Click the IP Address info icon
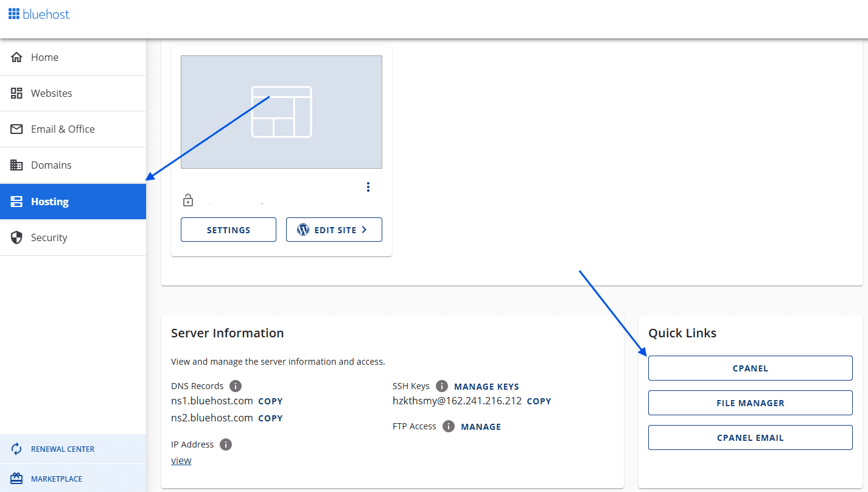Image resolution: width=868 pixels, height=492 pixels. (x=226, y=445)
